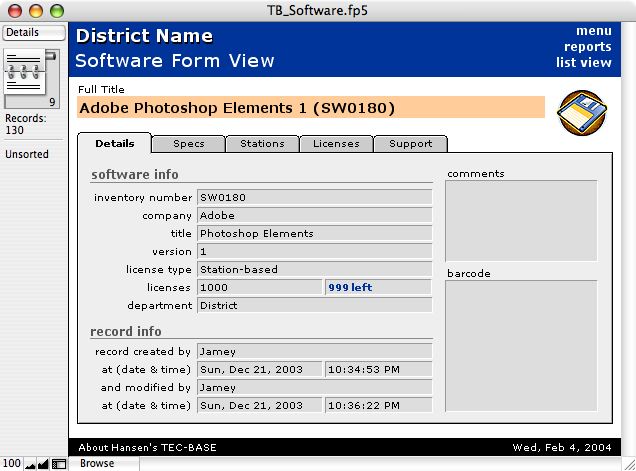Click the and modified by field
Screen dimensions: 636x471
(314, 387)
